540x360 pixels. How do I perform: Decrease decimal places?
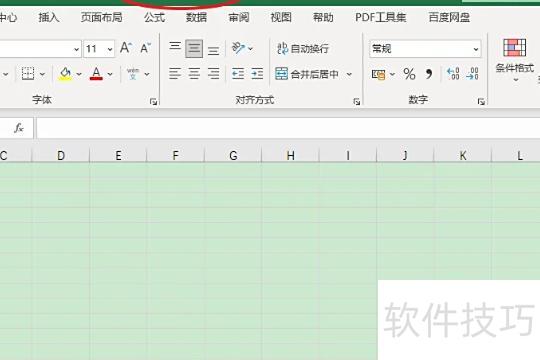472,74
